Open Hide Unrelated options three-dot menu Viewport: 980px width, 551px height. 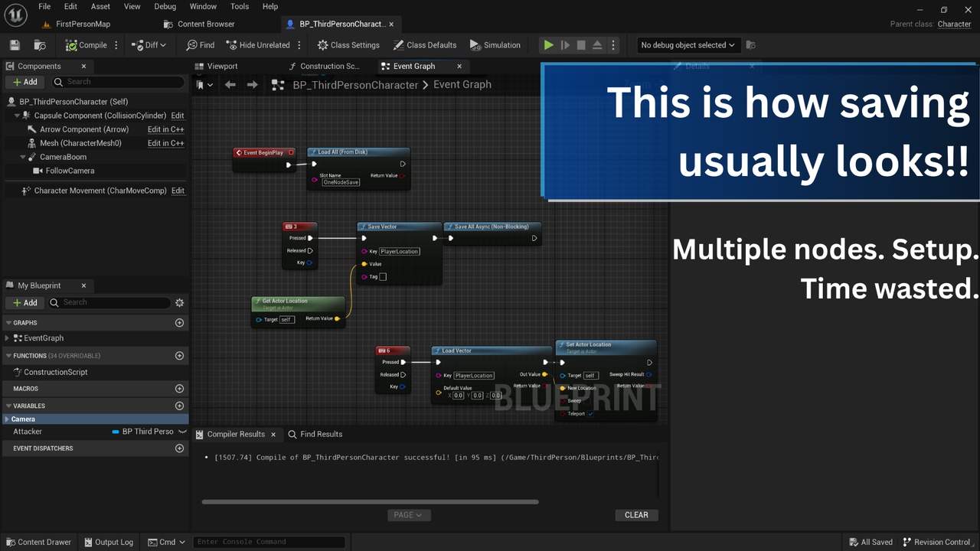[299, 45]
